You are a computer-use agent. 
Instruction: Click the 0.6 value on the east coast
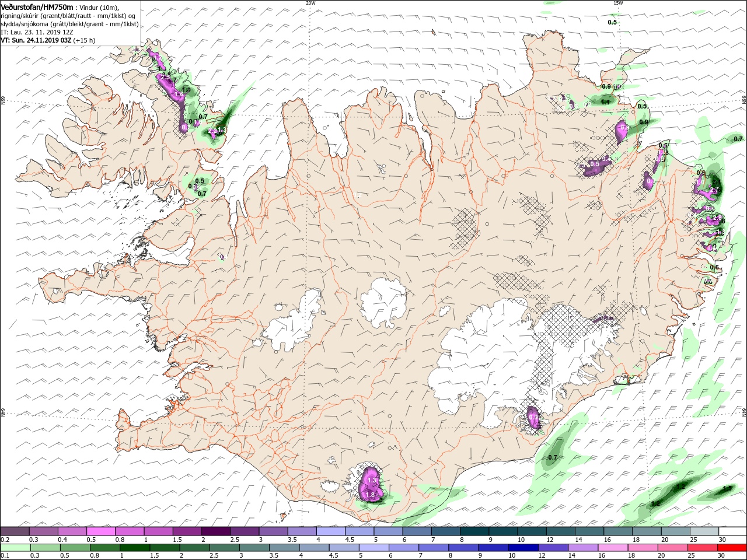[x=714, y=267]
